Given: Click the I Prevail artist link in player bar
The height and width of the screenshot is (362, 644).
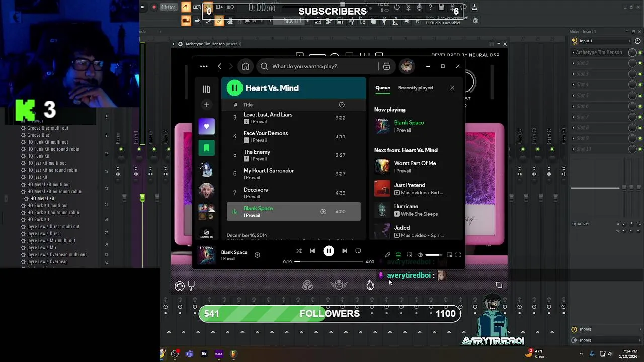Looking at the screenshot, I should pos(228,259).
